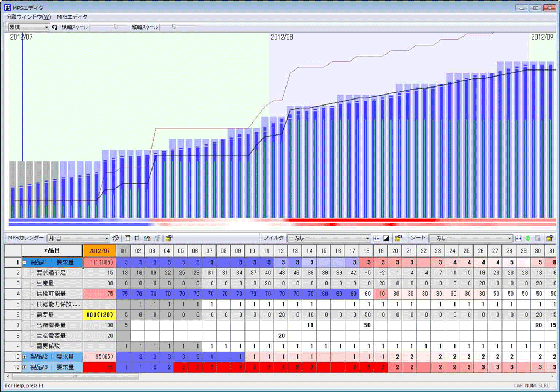This screenshot has height=392, width=560.
Task: Click the FS application icon in the title bar
Action: coord(8,8)
